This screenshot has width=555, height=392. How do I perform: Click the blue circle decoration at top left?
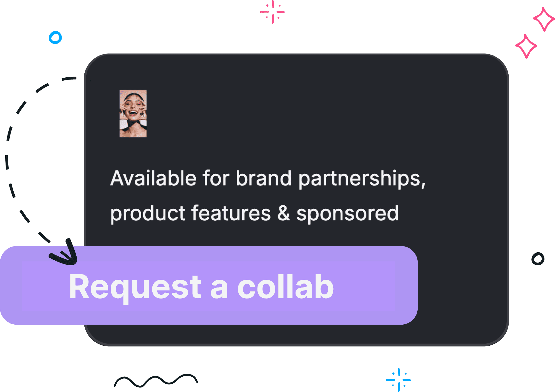pos(55,37)
